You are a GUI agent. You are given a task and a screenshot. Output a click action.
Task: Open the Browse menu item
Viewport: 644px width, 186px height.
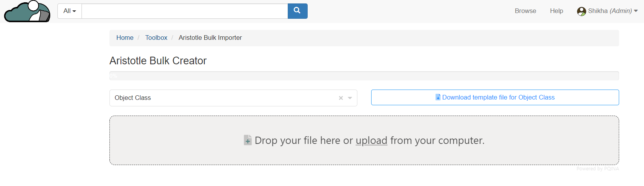(525, 11)
